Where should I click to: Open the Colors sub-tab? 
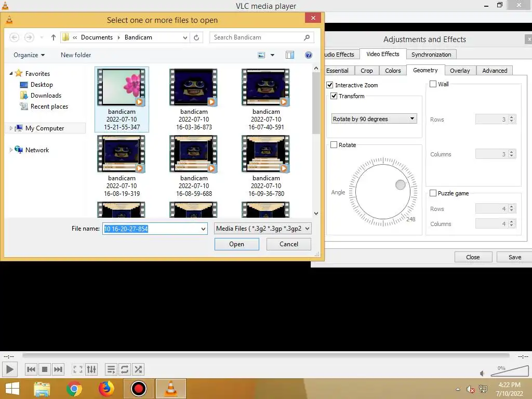point(393,71)
